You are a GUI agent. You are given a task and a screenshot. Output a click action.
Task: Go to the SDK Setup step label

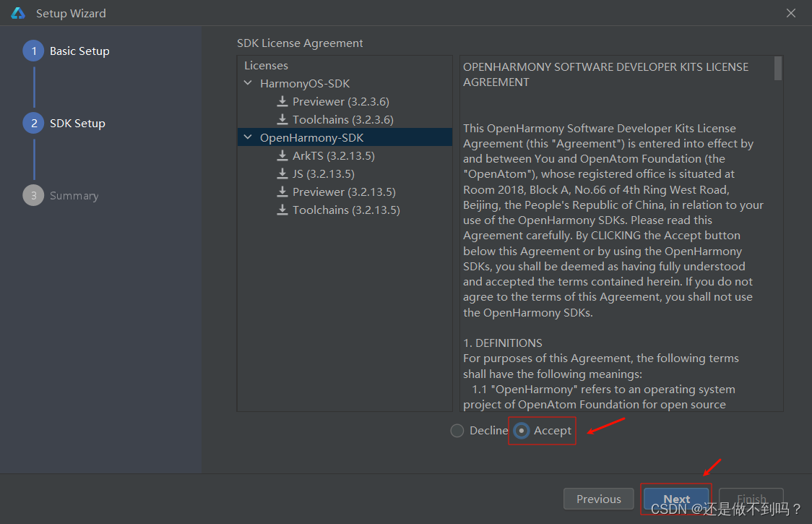tap(78, 124)
